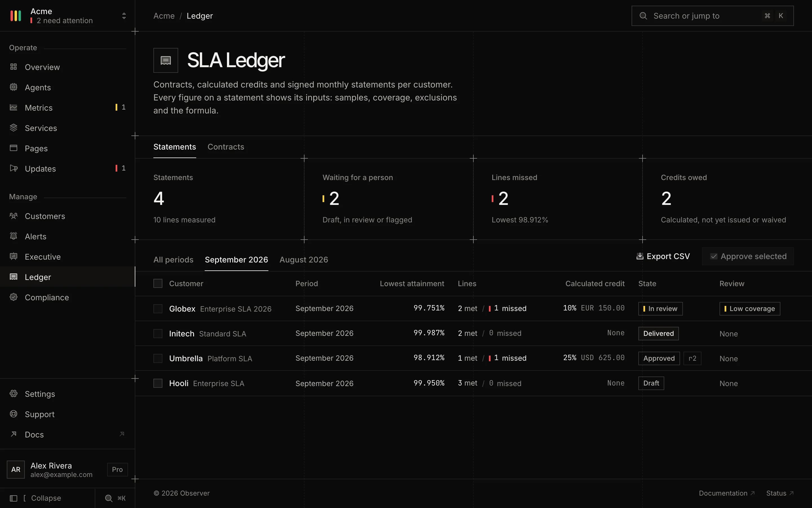Select the September 2026 period tab

(x=236, y=260)
